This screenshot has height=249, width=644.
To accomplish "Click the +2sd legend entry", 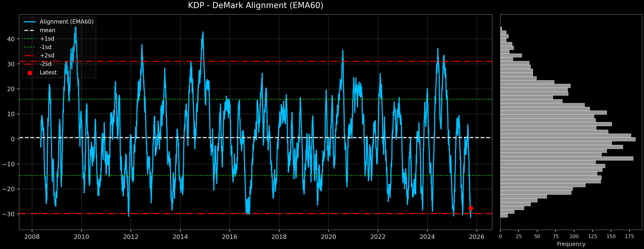I will pyautogui.click(x=47, y=56).
